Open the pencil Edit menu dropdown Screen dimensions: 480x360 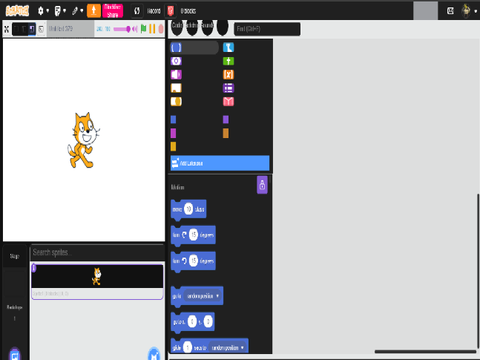77,11
